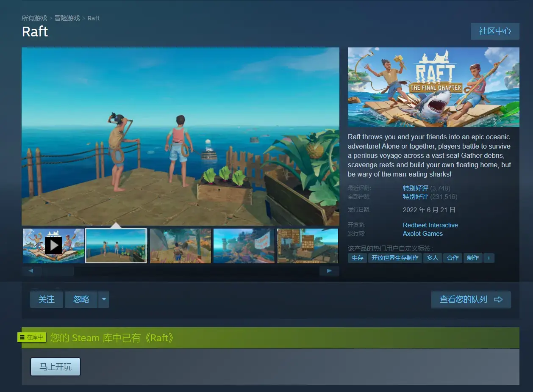Click the thumbnail strip scrollbar handle
The width and height of the screenshot is (533, 392).
click(58, 271)
